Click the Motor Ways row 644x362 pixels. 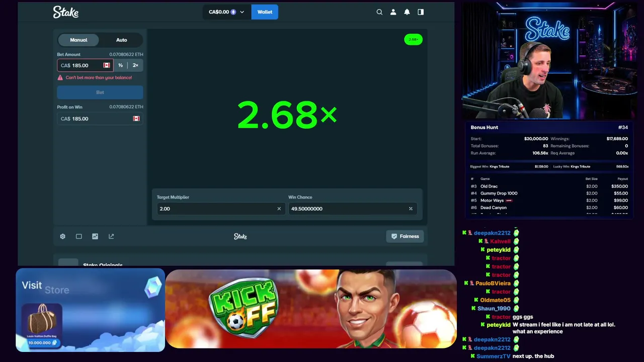point(549,200)
